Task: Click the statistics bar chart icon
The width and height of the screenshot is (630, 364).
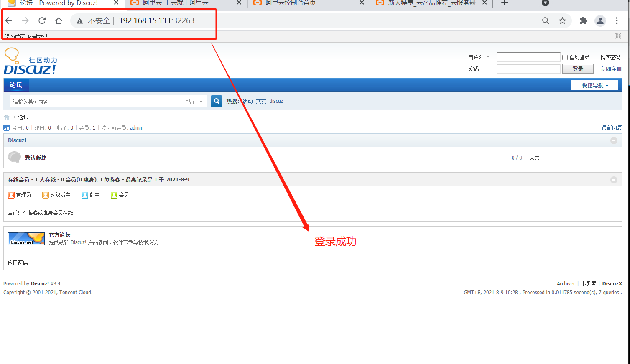Action: [x=6, y=128]
